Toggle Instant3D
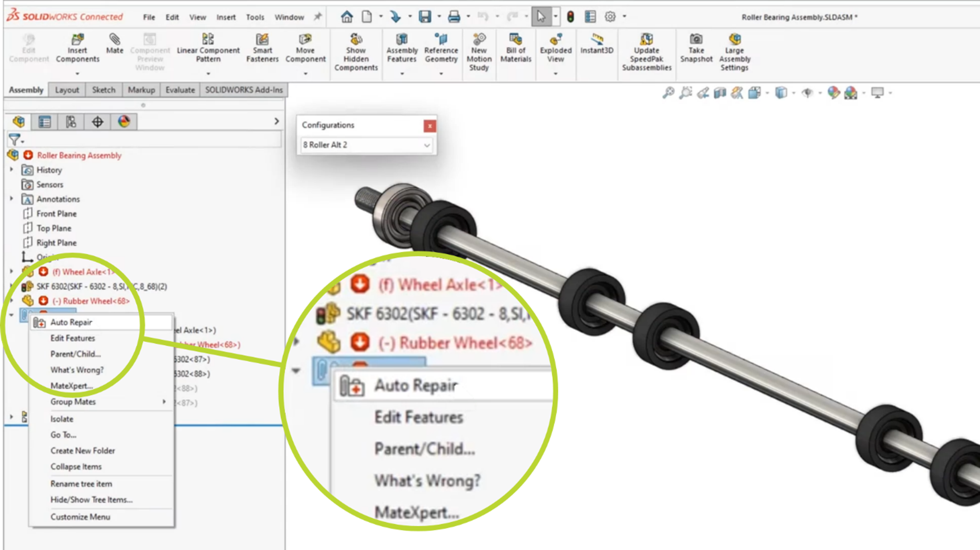This screenshot has height=550, width=980. (x=596, y=44)
